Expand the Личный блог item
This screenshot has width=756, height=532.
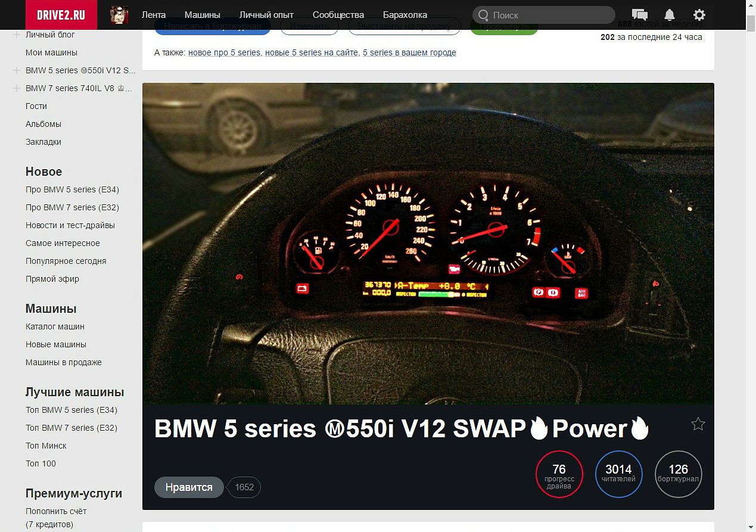point(17,35)
